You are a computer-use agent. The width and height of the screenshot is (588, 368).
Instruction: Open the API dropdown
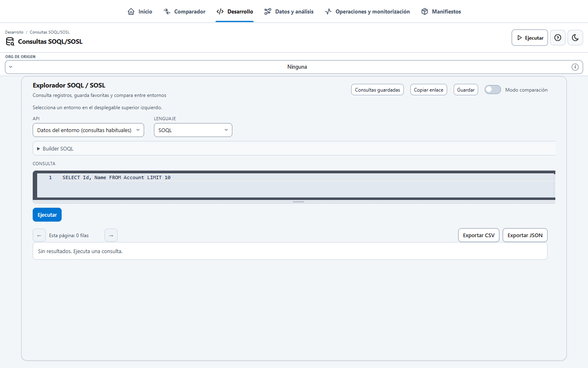click(x=88, y=130)
